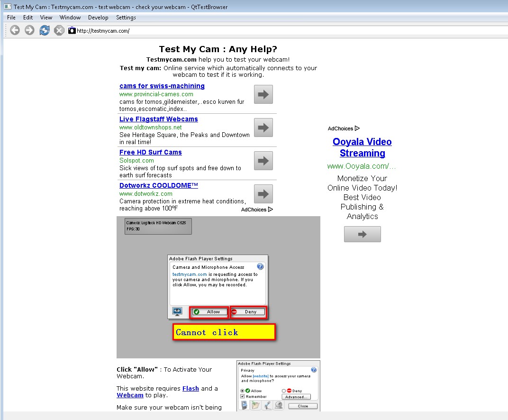
Task: Click the browser Back arrow button
Action: pyautogui.click(x=15, y=30)
